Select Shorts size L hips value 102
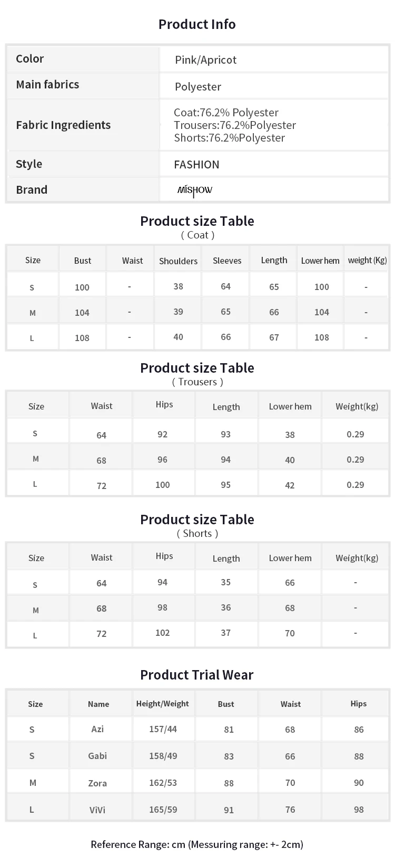 pos(162,633)
